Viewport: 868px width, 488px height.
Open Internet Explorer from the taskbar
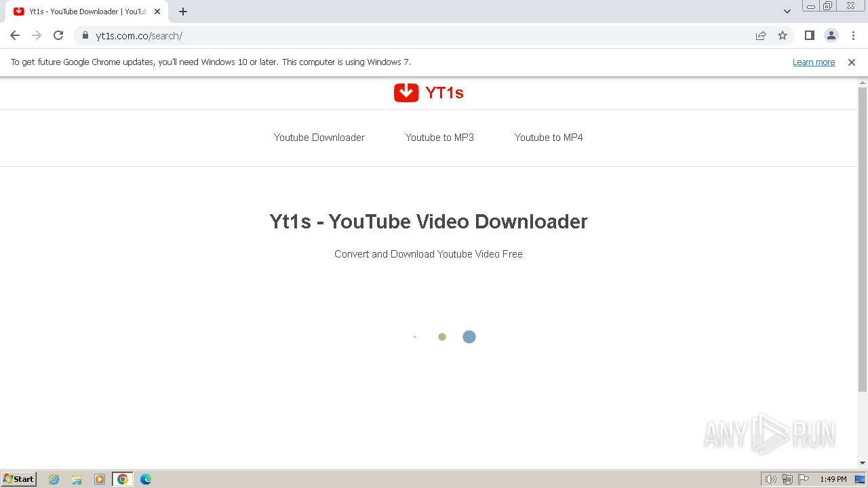pyautogui.click(x=54, y=479)
